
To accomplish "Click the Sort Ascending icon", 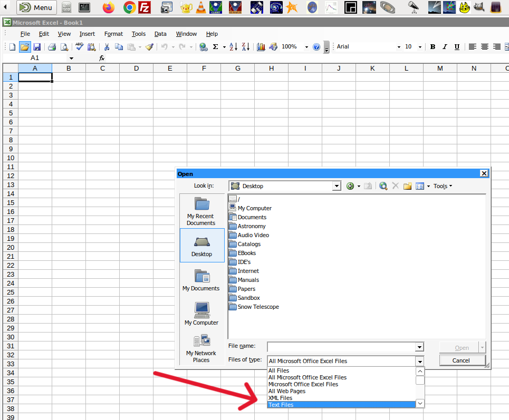I will point(233,47).
